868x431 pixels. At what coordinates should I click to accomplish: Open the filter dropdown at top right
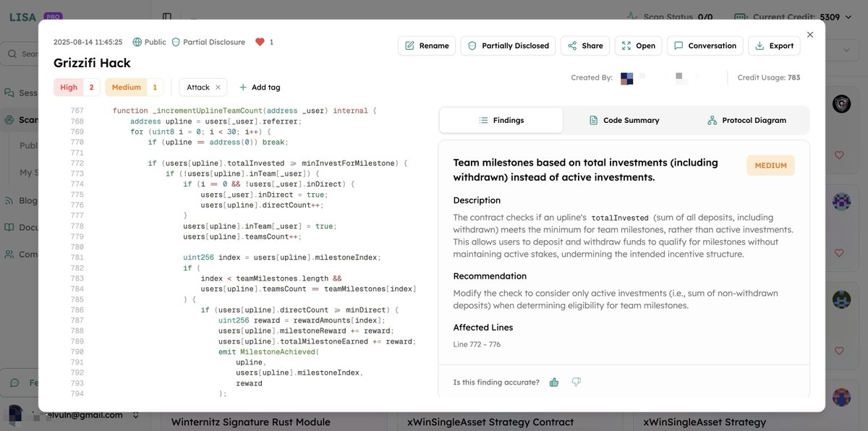coord(845,49)
